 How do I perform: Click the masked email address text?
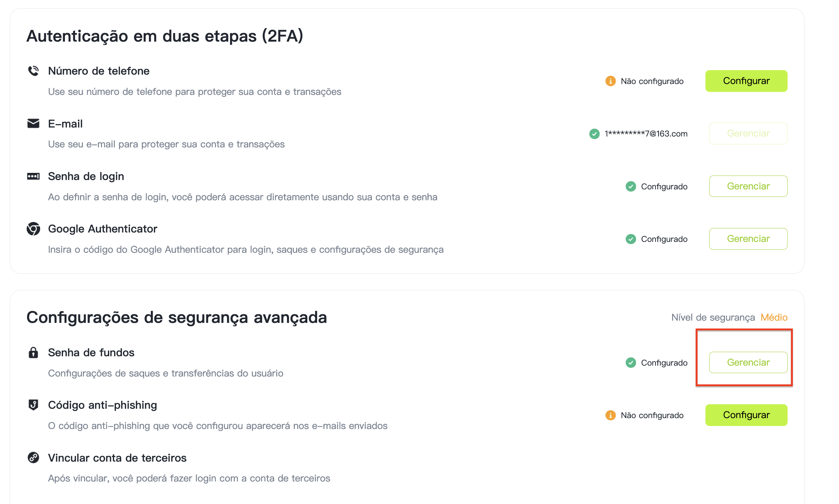coord(646,133)
